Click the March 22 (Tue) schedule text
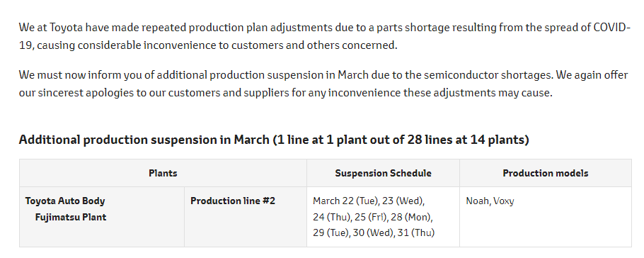The height and width of the screenshot is (258, 644). click(345, 201)
